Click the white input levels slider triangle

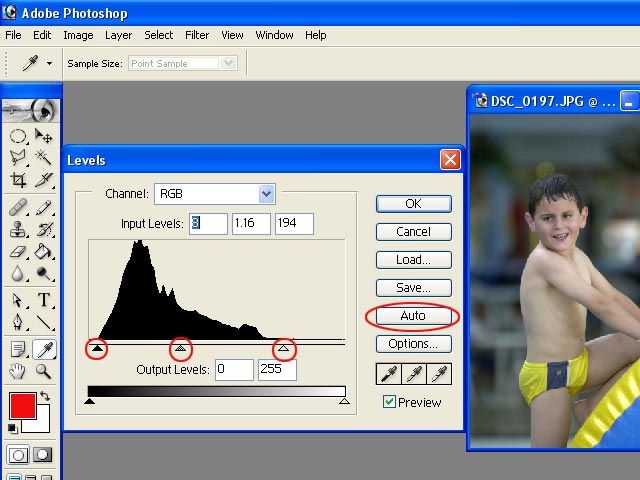283,348
